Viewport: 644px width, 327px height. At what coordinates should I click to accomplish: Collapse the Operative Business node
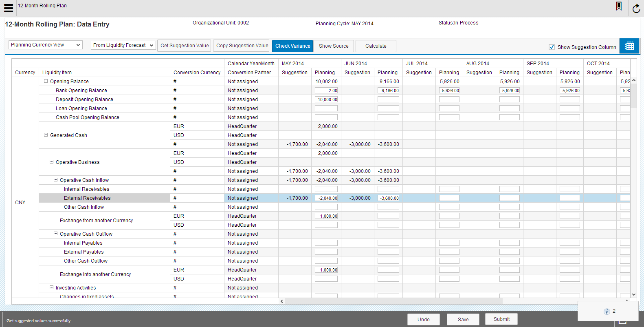pos(52,162)
